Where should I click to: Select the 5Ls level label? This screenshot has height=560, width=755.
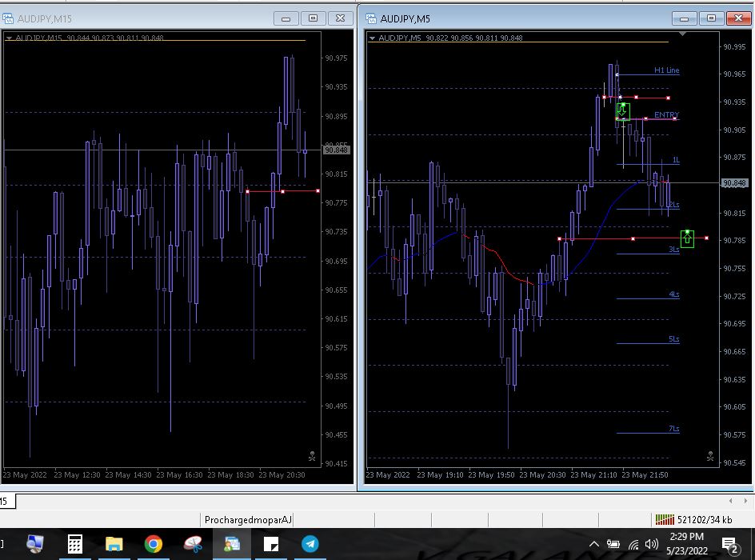click(x=674, y=339)
